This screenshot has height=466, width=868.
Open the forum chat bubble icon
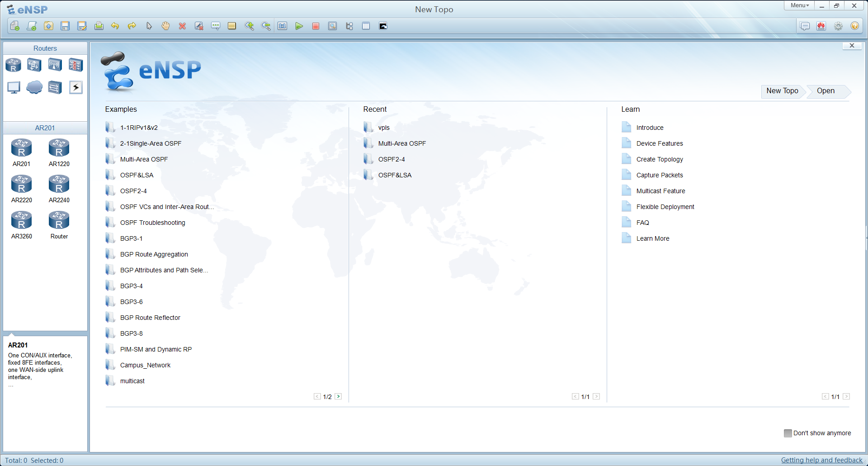coord(805,26)
